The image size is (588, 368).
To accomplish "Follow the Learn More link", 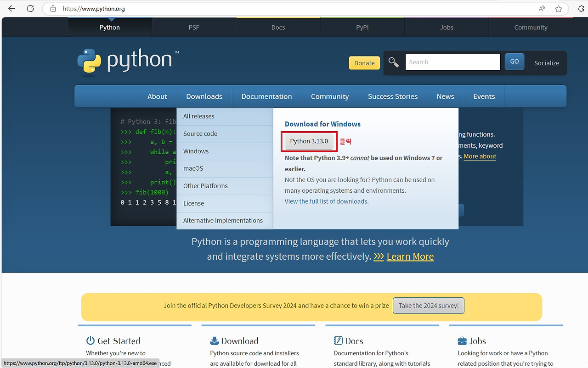I will tap(410, 256).
